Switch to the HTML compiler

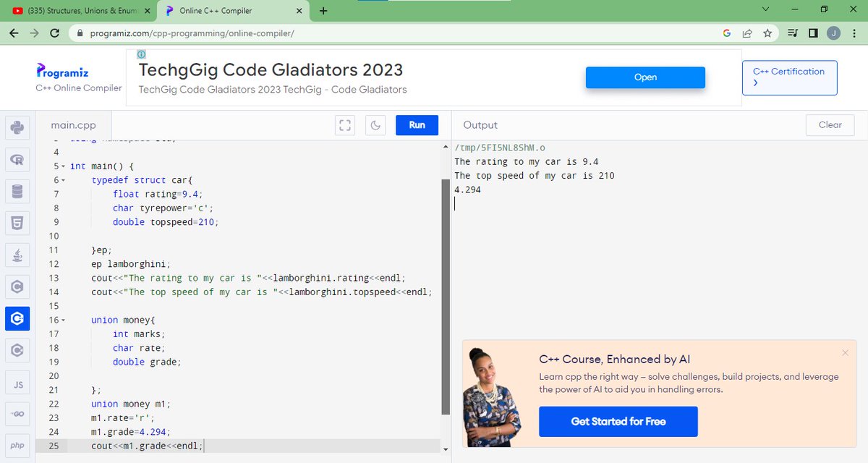click(17, 223)
